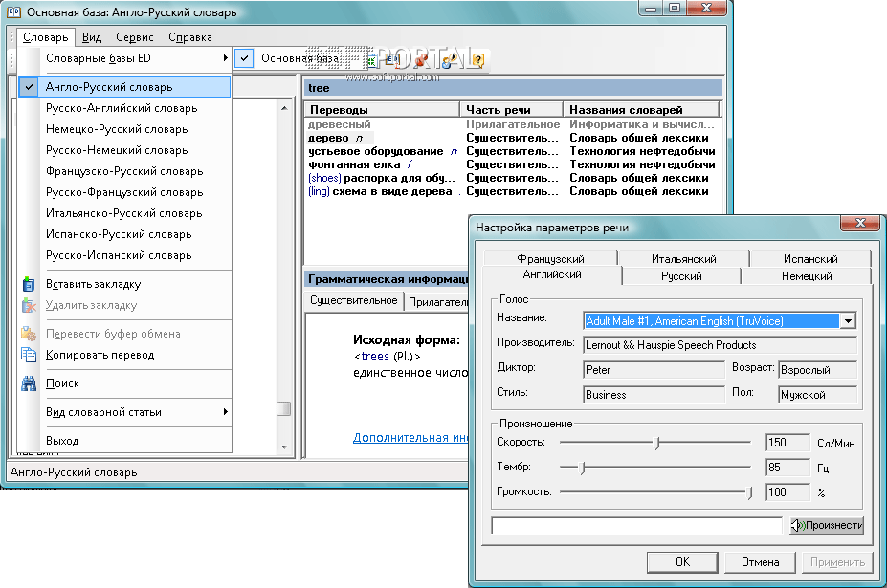Switch to the Испанский speech tab

pyautogui.click(x=810, y=259)
